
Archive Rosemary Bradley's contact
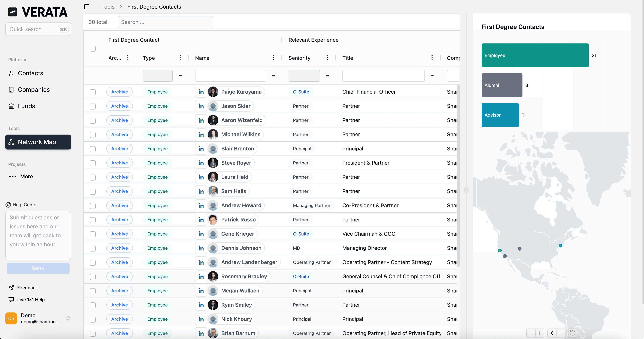point(119,276)
